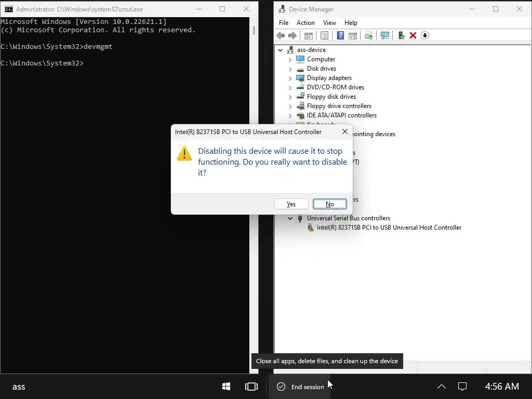Image resolution: width=532 pixels, height=399 pixels.
Task: Click the blue Help question-mark icon
Action: pos(340,35)
